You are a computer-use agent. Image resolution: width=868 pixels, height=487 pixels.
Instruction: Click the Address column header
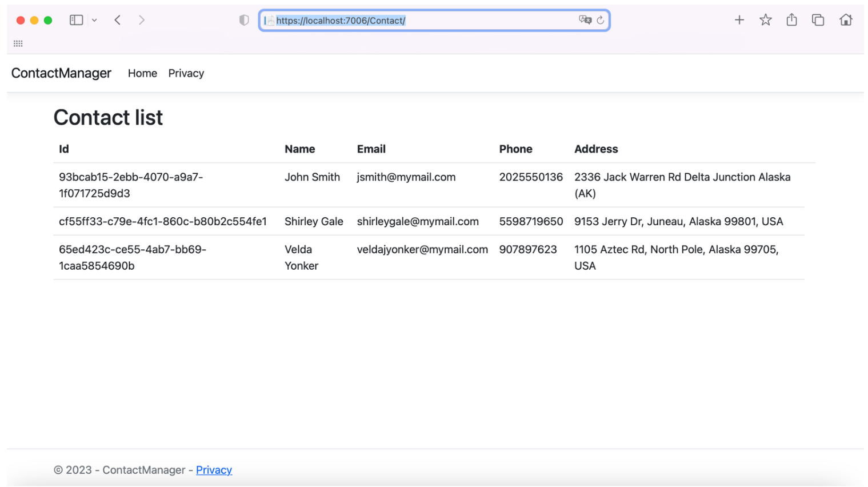[596, 149]
